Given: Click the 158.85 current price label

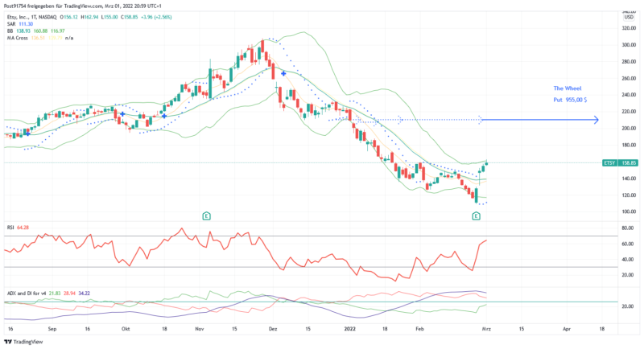Looking at the screenshot, I should click(x=629, y=162).
